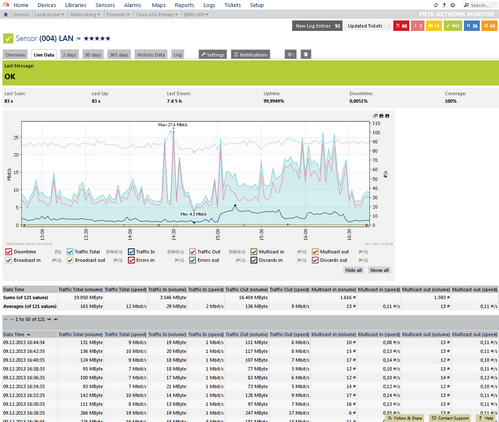Click the Devices breadcrumb link
Screen dimensions: 499x422
coord(21,15)
